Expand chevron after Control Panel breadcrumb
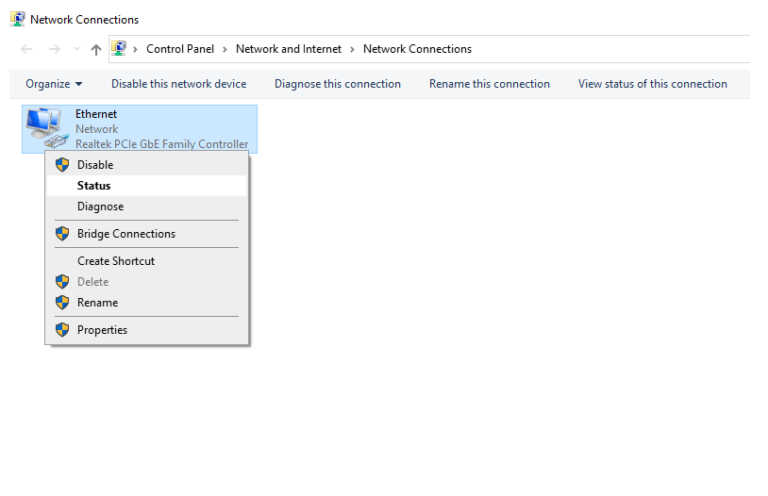Viewport: 768px width, 496px height. tap(225, 49)
